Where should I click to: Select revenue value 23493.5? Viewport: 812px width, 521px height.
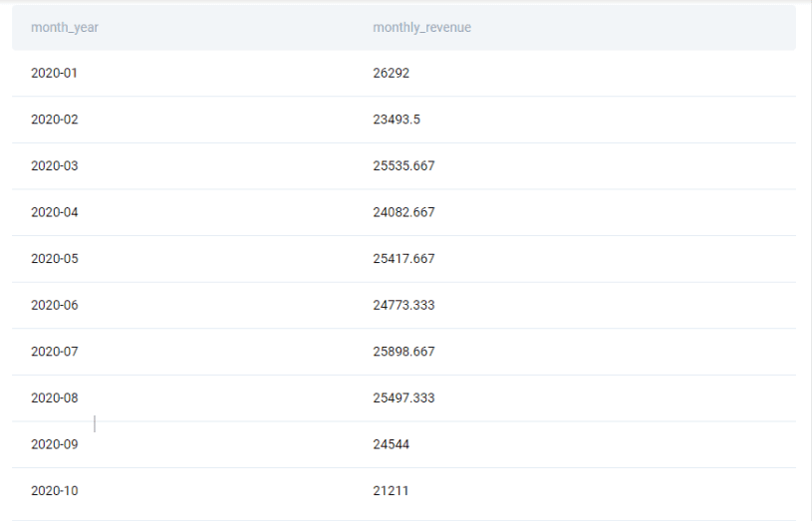[397, 120]
